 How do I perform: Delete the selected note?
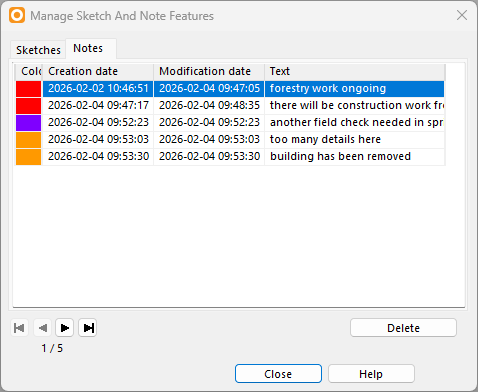(403, 328)
